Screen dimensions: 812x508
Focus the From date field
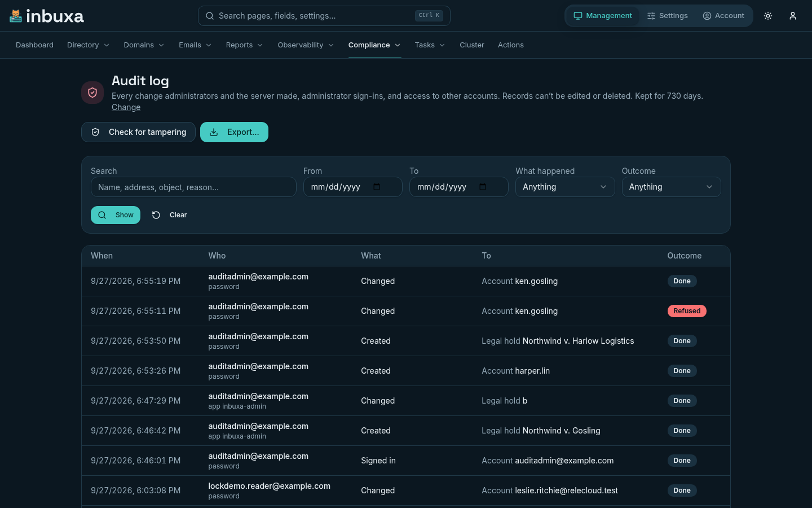pos(352,187)
